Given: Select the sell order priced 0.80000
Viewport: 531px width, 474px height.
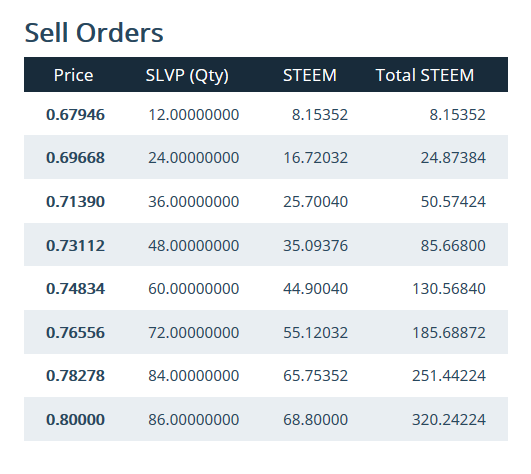Looking at the screenshot, I should point(266,419).
